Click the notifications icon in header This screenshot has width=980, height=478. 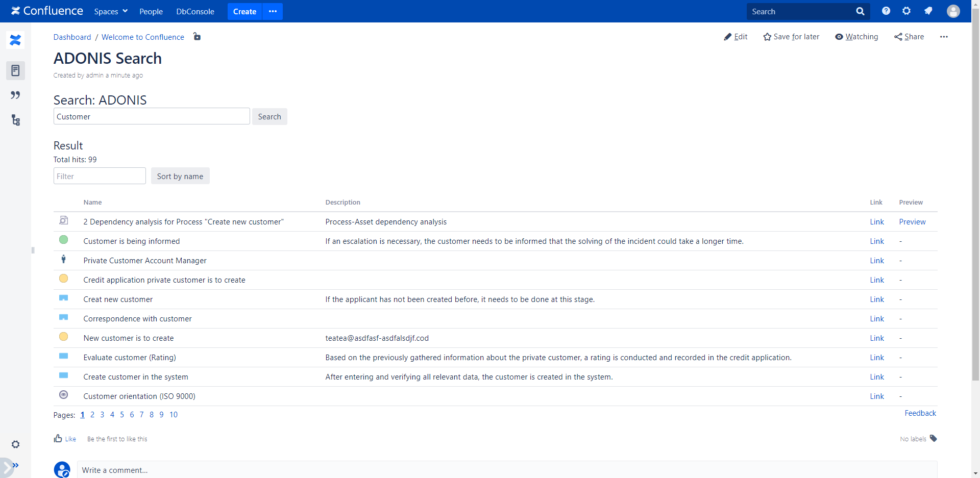coord(928,11)
